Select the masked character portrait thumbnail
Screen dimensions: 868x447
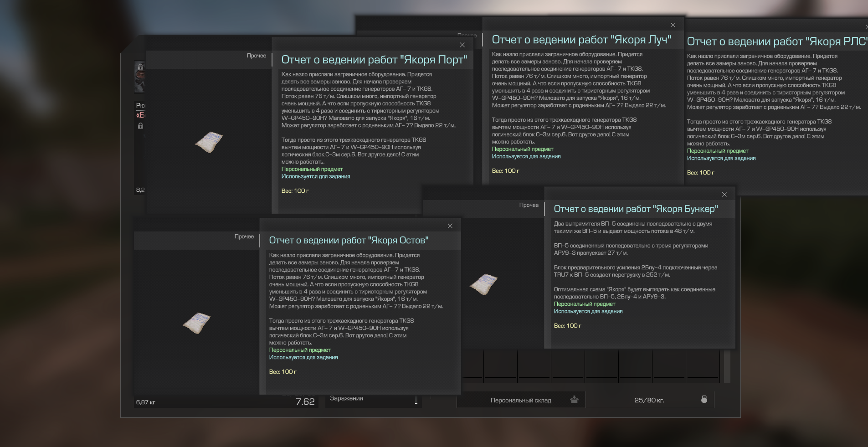140,77
